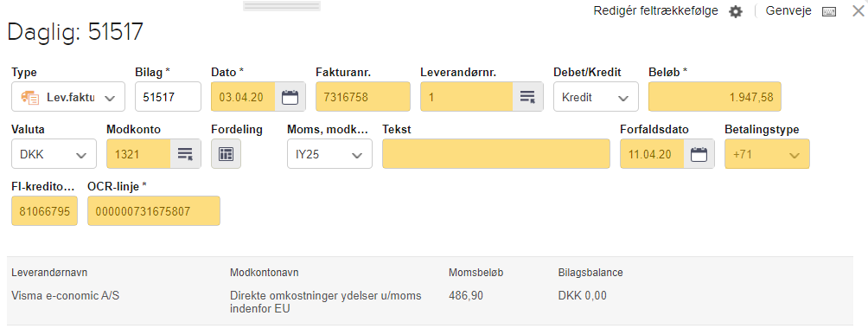
Task: Open the Forfaldsdato calendar picker icon
Action: coord(699,154)
